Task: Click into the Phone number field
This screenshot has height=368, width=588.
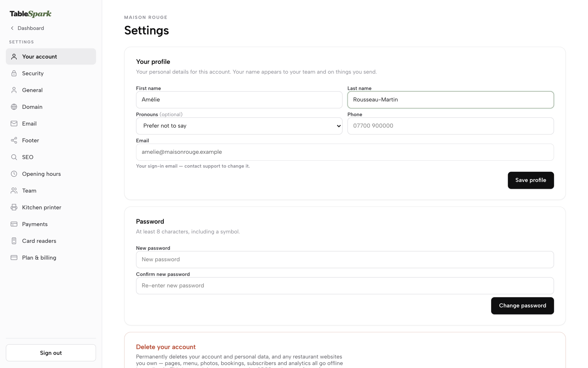Action: tap(451, 126)
